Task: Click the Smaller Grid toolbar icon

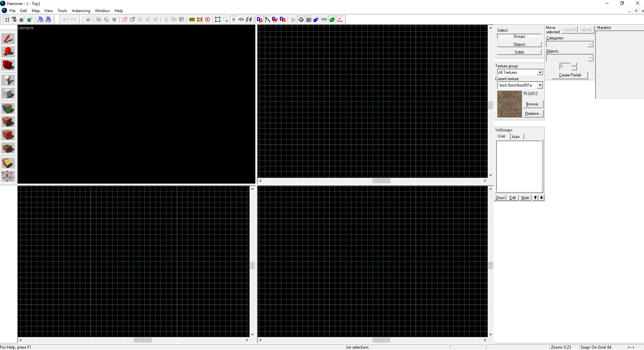Action: click(x=22, y=20)
